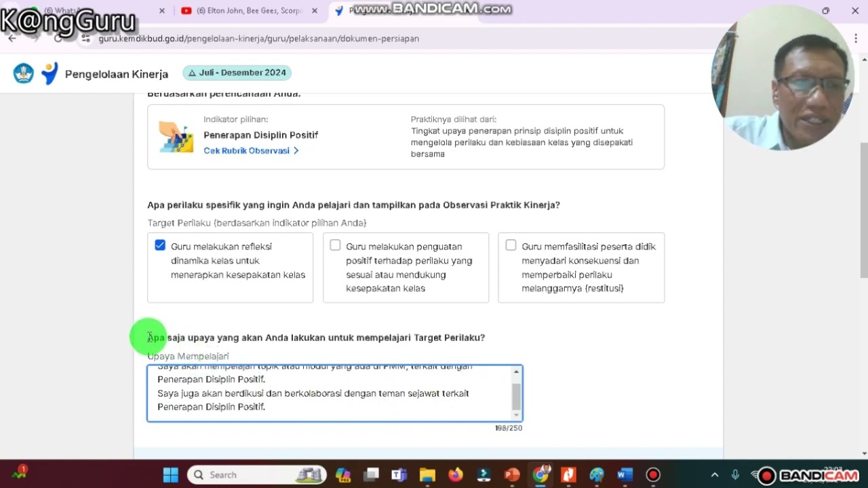Open the Cek Rubrik Observasi link
The height and width of the screenshot is (488, 868).
pos(246,150)
